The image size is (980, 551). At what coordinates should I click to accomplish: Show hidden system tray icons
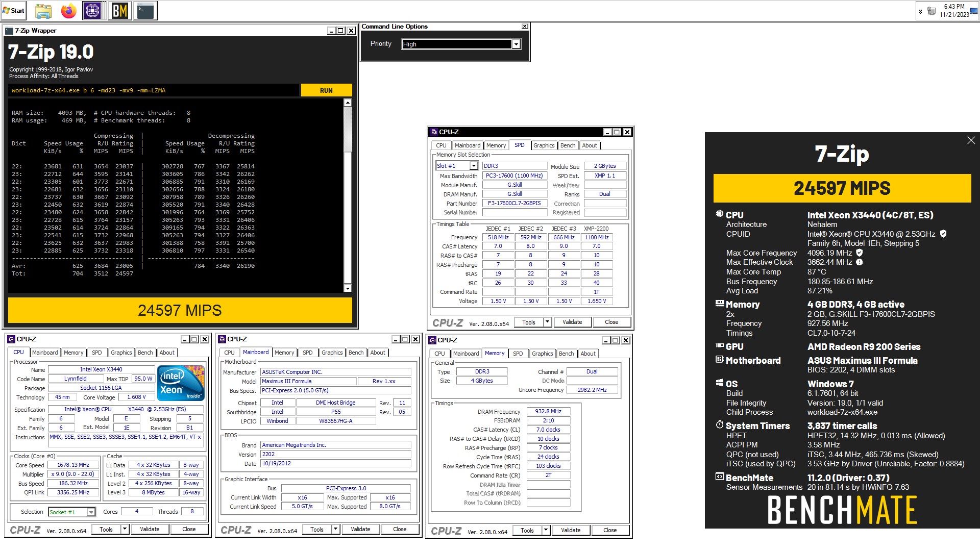920,11
